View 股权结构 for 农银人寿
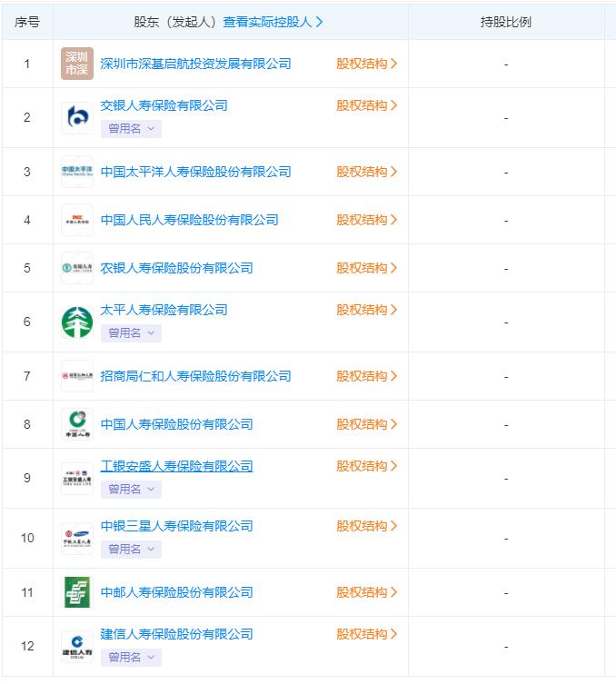This screenshot has width=616, height=684. point(366,268)
